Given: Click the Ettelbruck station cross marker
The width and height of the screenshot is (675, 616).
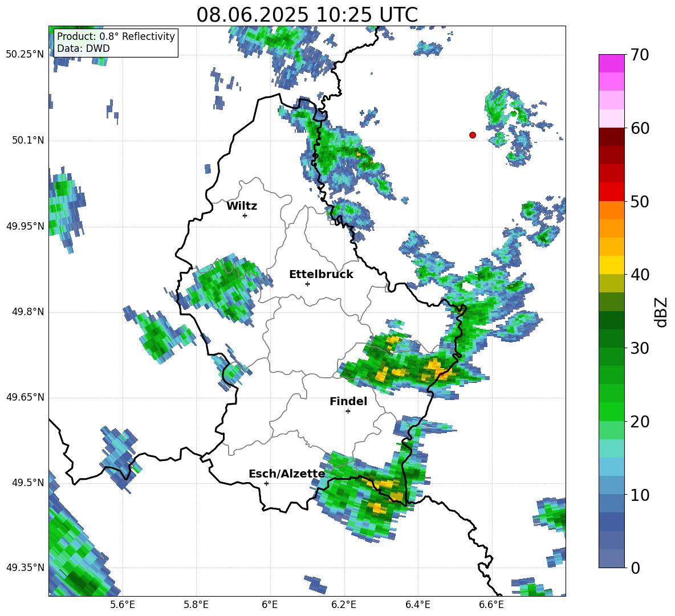Looking at the screenshot, I should pos(307,284).
